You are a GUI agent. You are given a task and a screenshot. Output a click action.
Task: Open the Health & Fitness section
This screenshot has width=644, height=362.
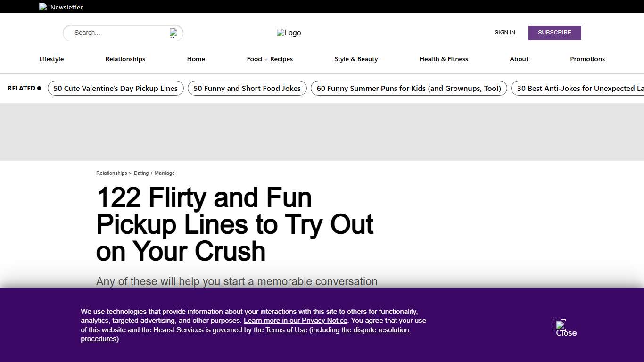[x=444, y=59]
